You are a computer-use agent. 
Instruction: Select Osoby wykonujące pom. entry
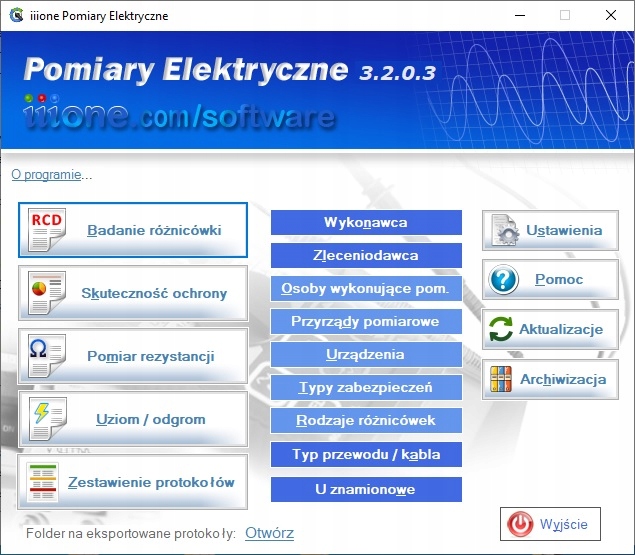[x=366, y=288]
